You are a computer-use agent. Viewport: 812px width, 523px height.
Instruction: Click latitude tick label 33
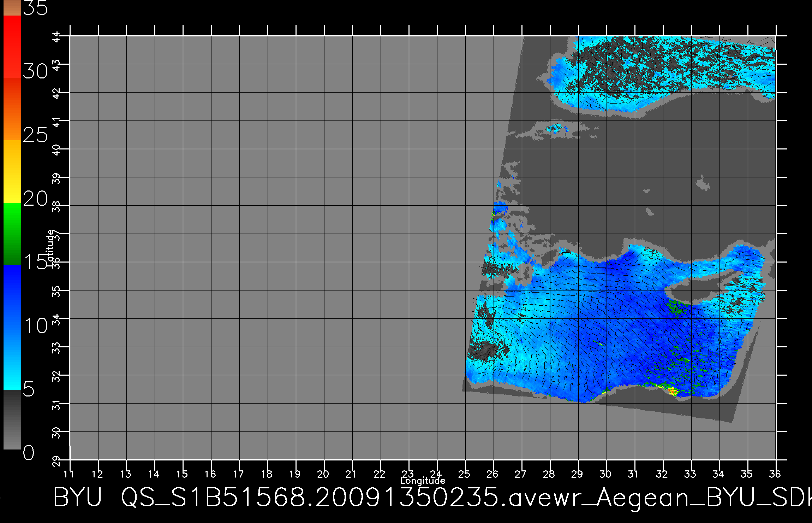click(56, 348)
